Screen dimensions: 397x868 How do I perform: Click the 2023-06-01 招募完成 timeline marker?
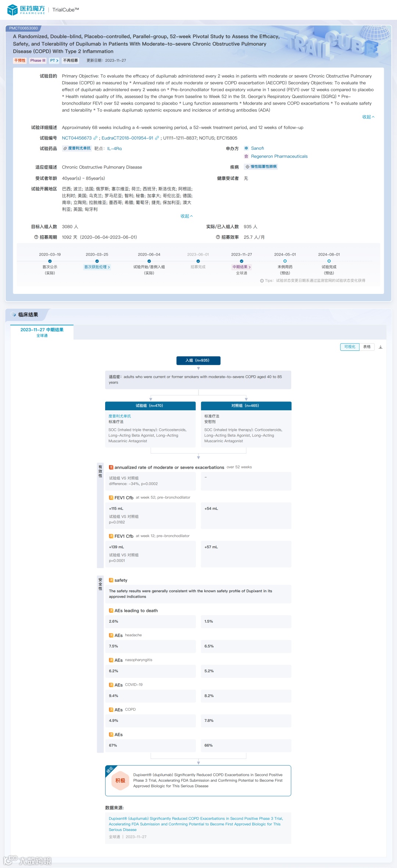[198, 261]
